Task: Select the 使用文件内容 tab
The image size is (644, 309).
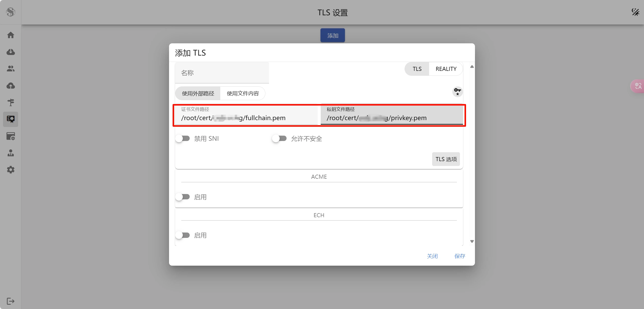Action: click(x=243, y=93)
